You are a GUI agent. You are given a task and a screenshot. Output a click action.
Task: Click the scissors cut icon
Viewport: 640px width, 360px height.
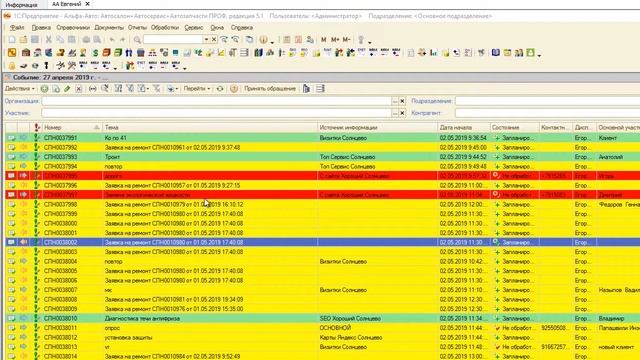point(49,40)
